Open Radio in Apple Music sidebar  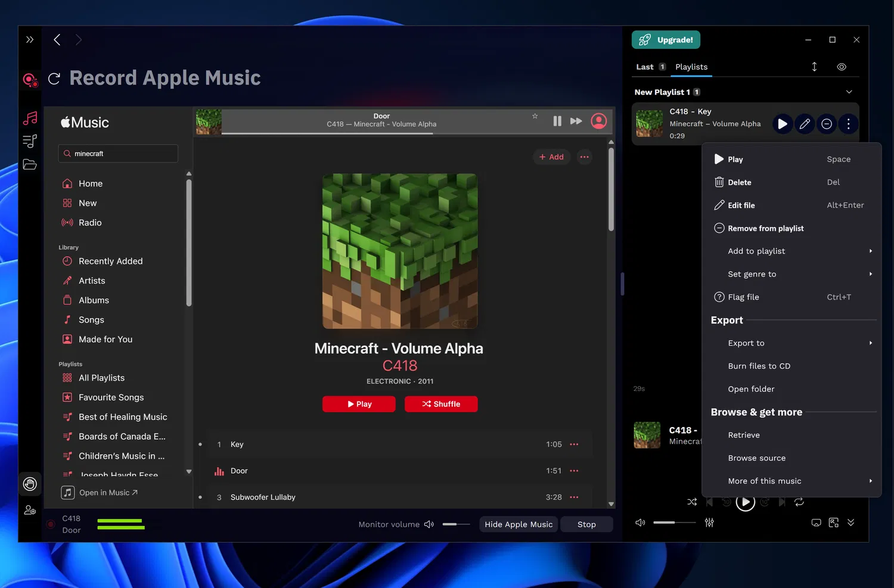[90, 223]
